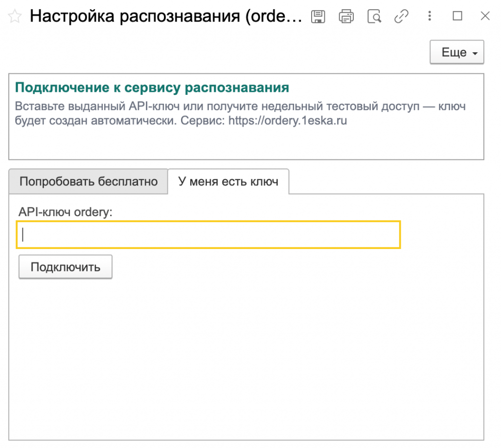Open the three-dot vertical menu

click(430, 16)
